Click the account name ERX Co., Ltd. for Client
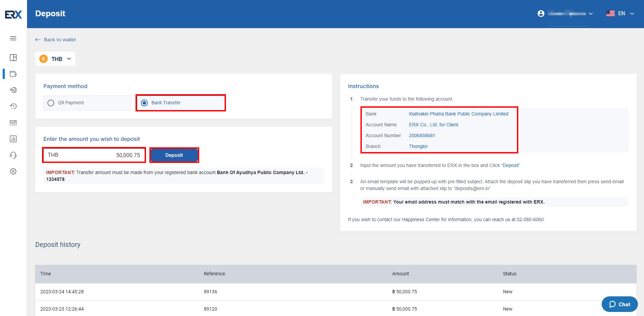Screen dimensions: 644x316 tap(434, 125)
